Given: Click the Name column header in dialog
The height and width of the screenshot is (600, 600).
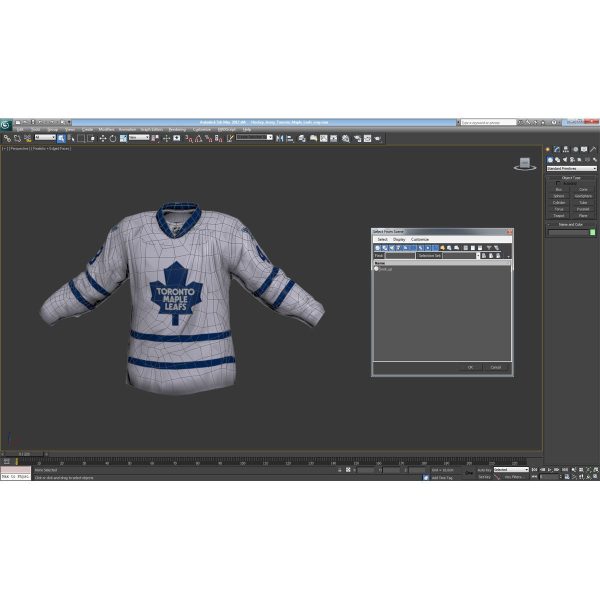Looking at the screenshot, I should (442, 263).
